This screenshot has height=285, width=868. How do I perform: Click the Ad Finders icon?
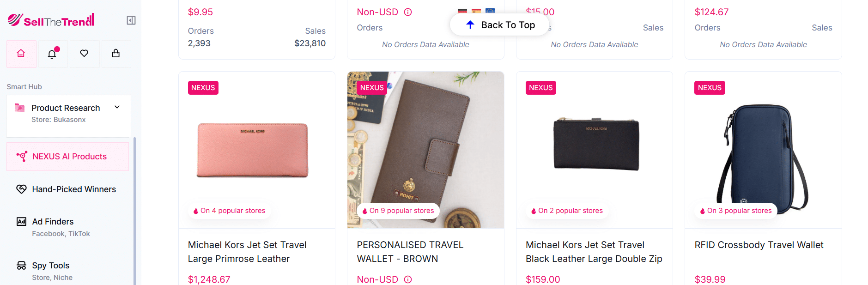(21, 221)
